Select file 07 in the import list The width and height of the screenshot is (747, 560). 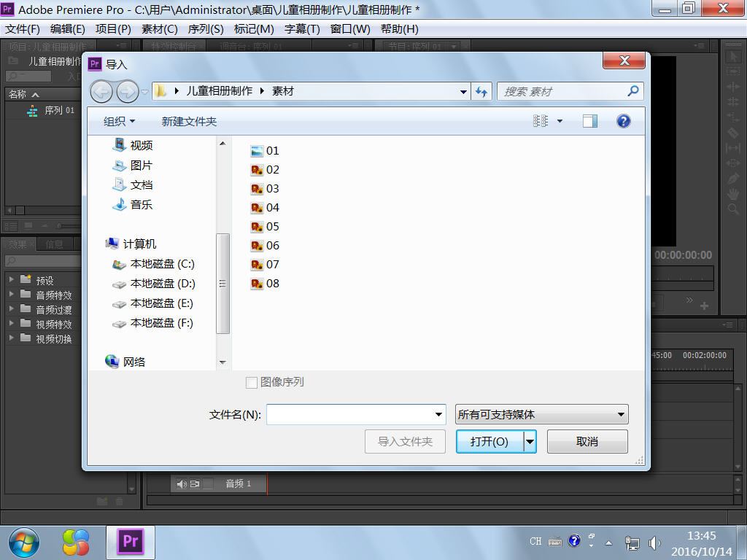click(264, 265)
